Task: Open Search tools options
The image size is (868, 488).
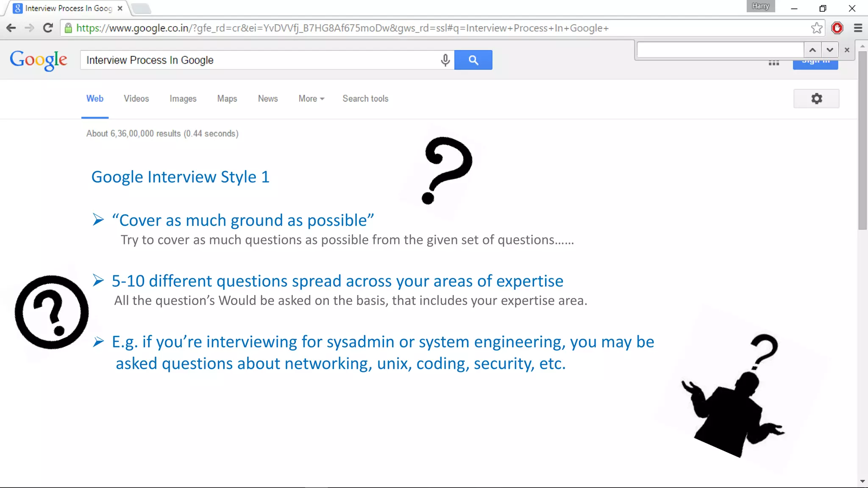Action: click(x=365, y=99)
